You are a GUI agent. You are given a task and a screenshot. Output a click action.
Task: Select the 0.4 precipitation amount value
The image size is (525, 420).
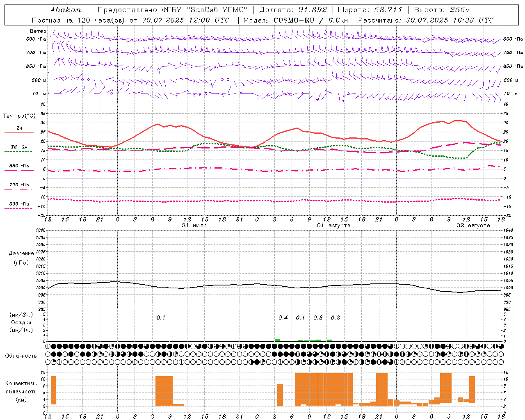[283, 318]
